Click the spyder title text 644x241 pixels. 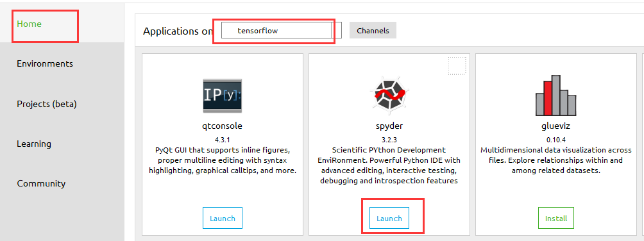389,126
